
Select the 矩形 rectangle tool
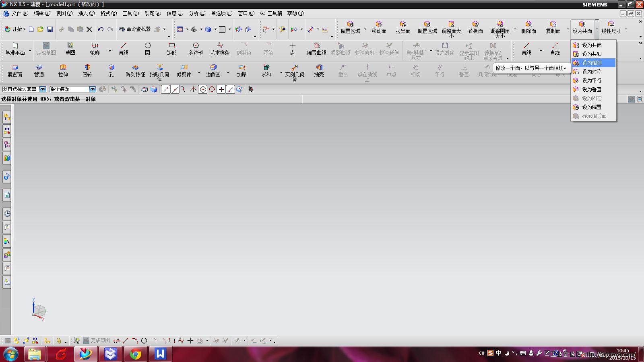coord(171,49)
